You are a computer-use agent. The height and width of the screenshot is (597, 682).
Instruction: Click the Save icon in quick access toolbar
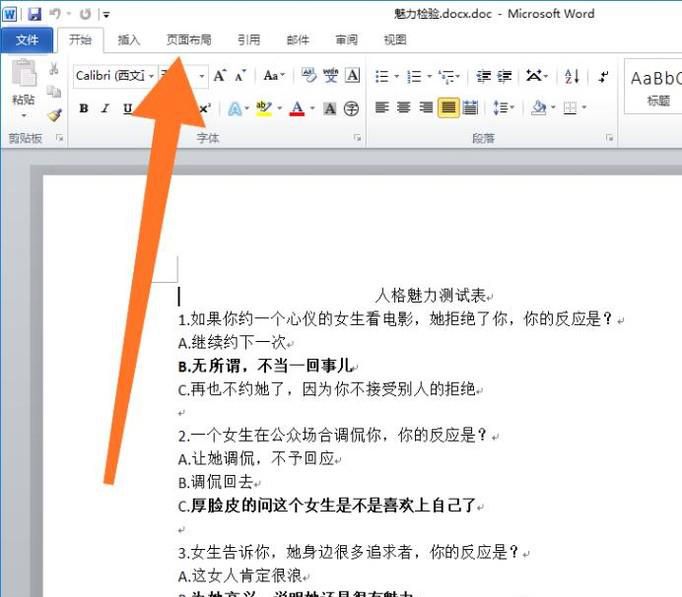(35, 14)
